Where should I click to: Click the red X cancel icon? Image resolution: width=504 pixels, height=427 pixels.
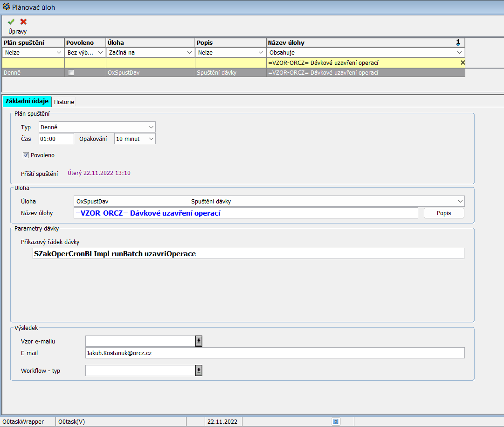(x=23, y=21)
